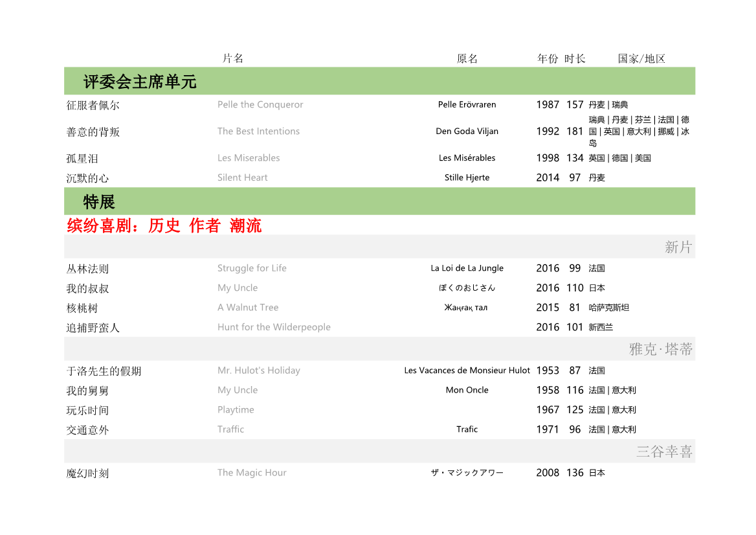Select Hunt for the Wilderpeople title
756x535 pixels.
[x=274, y=327]
